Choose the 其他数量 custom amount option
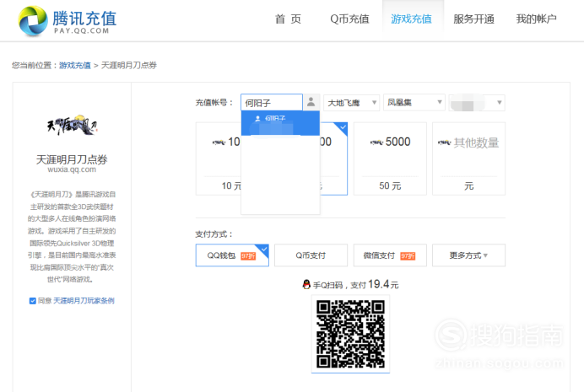This screenshot has height=392, width=584. 468,158
